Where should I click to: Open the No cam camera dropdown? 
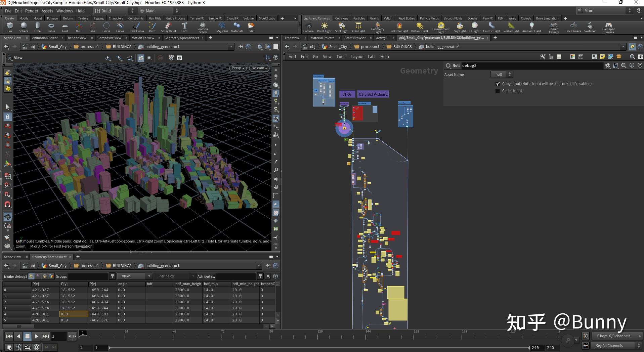click(259, 68)
